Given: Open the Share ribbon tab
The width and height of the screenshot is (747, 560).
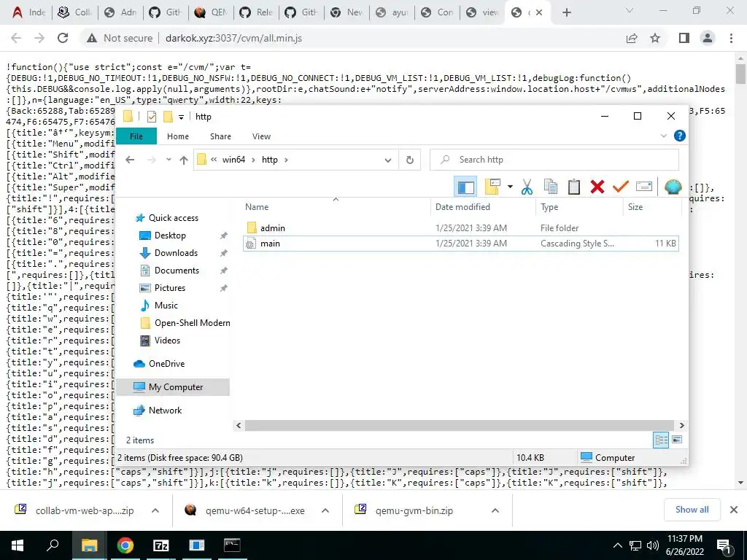Looking at the screenshot, I should point(220,136).
